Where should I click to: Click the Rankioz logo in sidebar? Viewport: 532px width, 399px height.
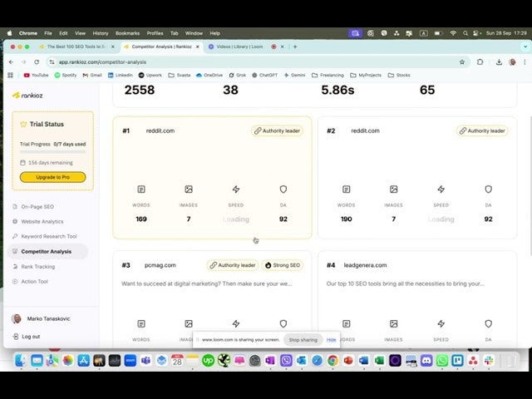coord(29,95)
